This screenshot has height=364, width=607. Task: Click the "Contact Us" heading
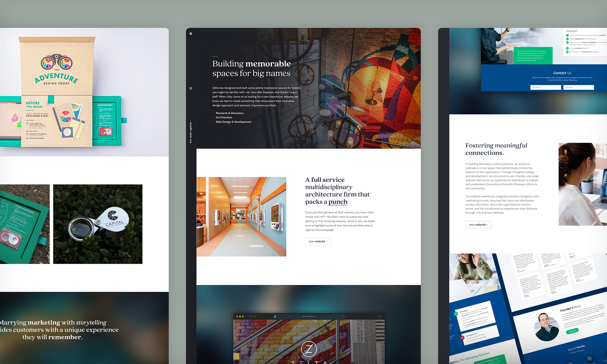562,73
